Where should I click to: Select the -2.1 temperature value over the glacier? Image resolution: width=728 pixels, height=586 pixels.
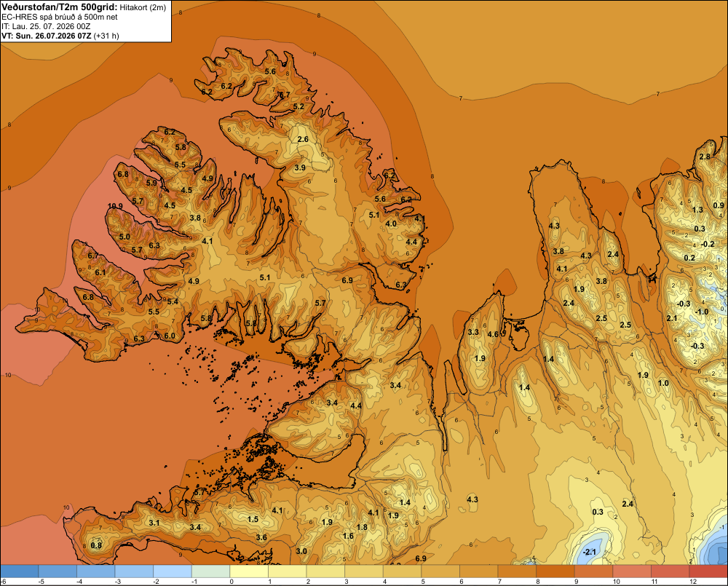[x=589, y=552]
